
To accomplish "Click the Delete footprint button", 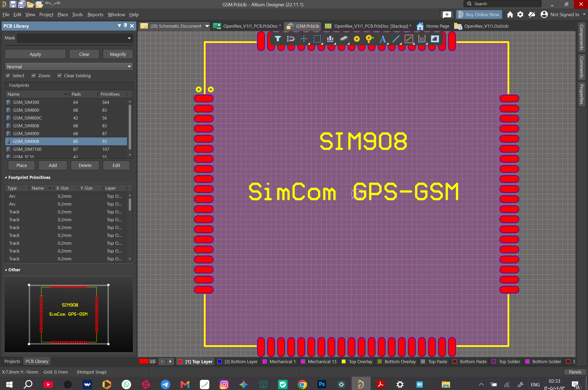I will pyautogui.click(x=85, y=165).
